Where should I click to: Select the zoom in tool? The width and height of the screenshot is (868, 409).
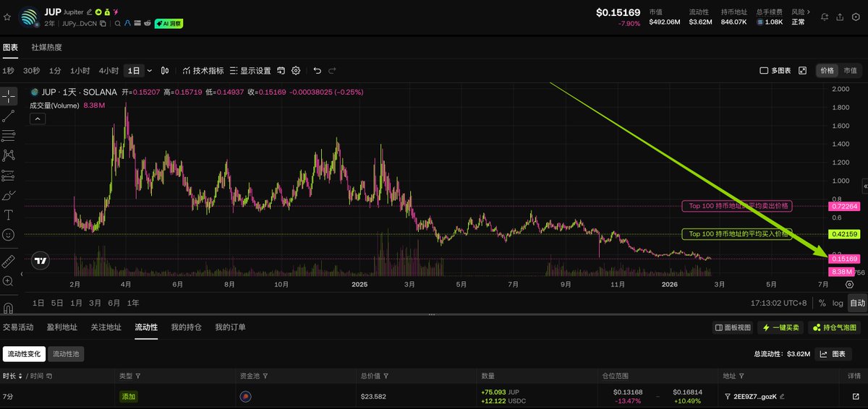9,280
